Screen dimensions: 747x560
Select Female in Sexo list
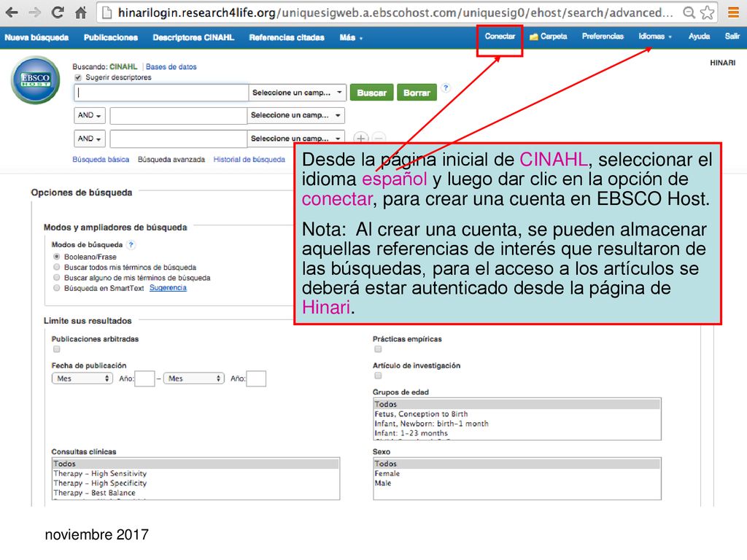(517, 473)
